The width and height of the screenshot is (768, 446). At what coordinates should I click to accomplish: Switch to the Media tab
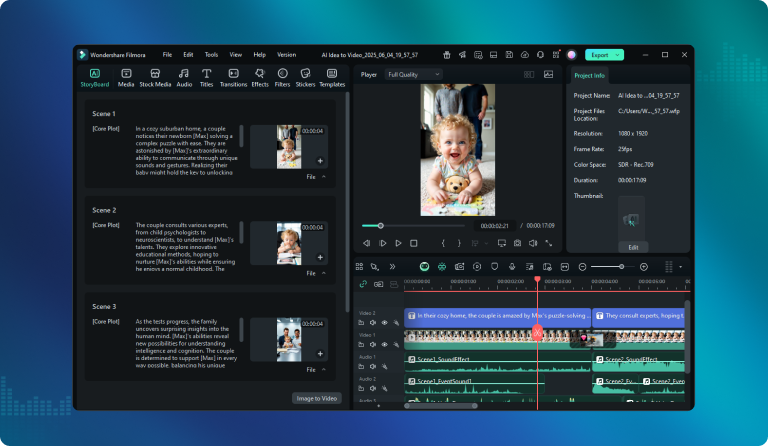126,78
